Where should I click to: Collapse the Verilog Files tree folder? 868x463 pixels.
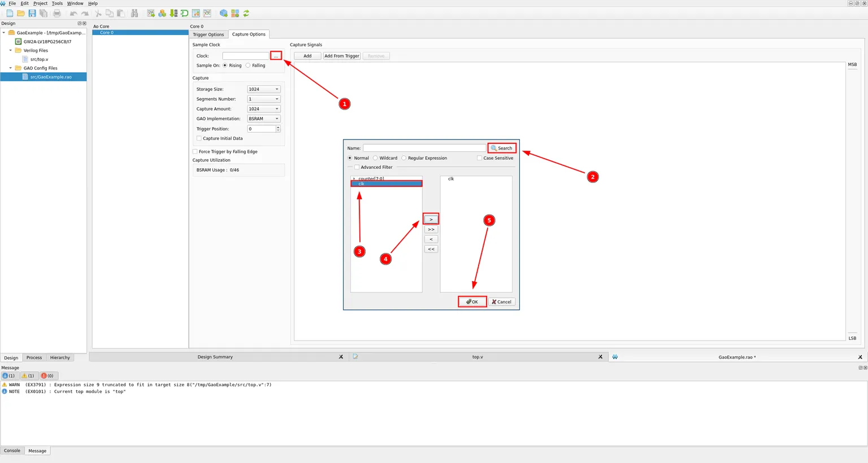(x=10, y=50)
